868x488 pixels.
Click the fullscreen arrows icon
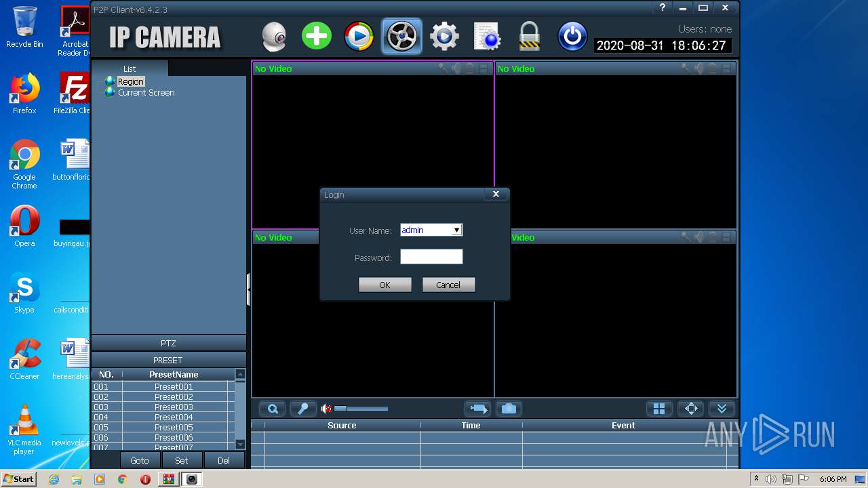point(691,409)
